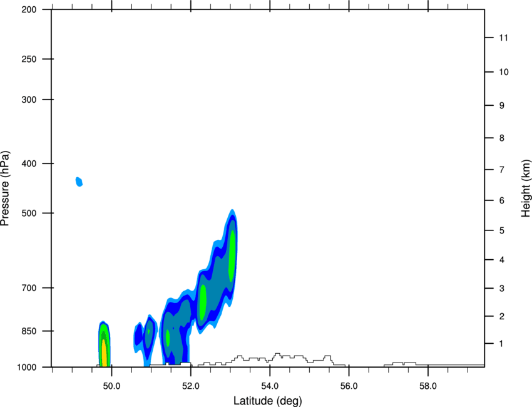The width and height of the screenshot is (532, 407).
Task: Click the height label 9 km
Action: (502, 106)
